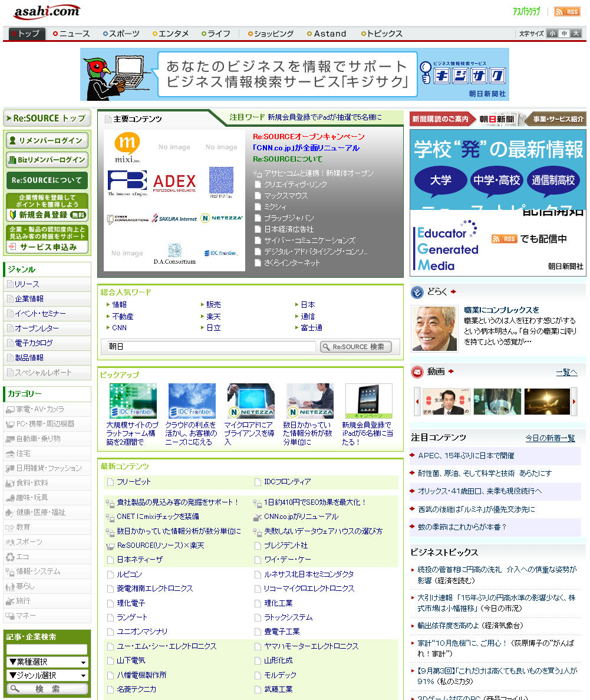Select イベント・セミナー genre
This screenshot has height=700, width=590.
(47, 313)
